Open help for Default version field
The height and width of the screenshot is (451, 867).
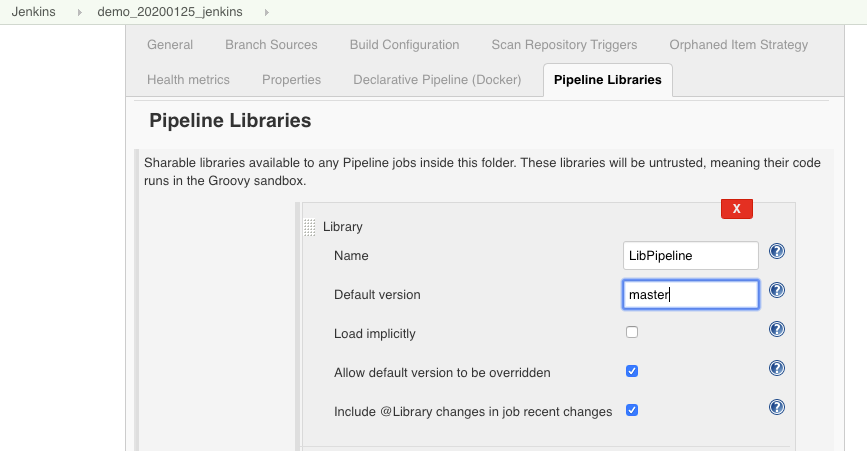click(776, 291)
